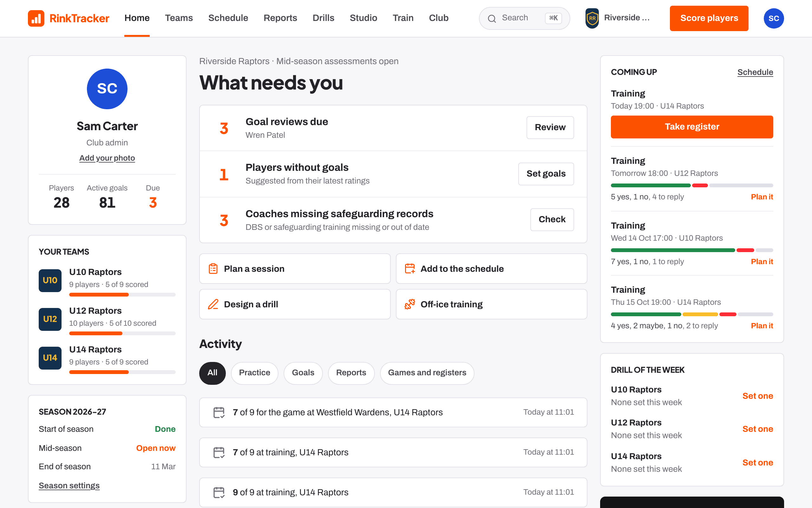Open the Season settings link

69,485
